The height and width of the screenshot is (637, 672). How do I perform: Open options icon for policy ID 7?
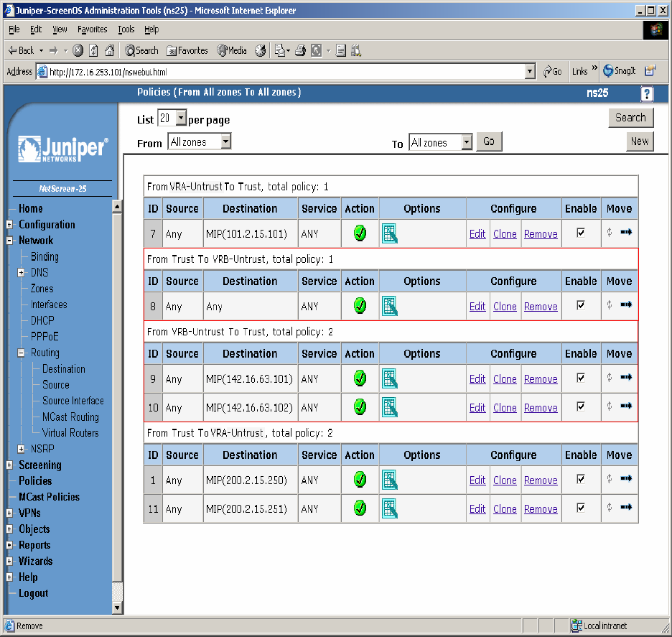390,233
